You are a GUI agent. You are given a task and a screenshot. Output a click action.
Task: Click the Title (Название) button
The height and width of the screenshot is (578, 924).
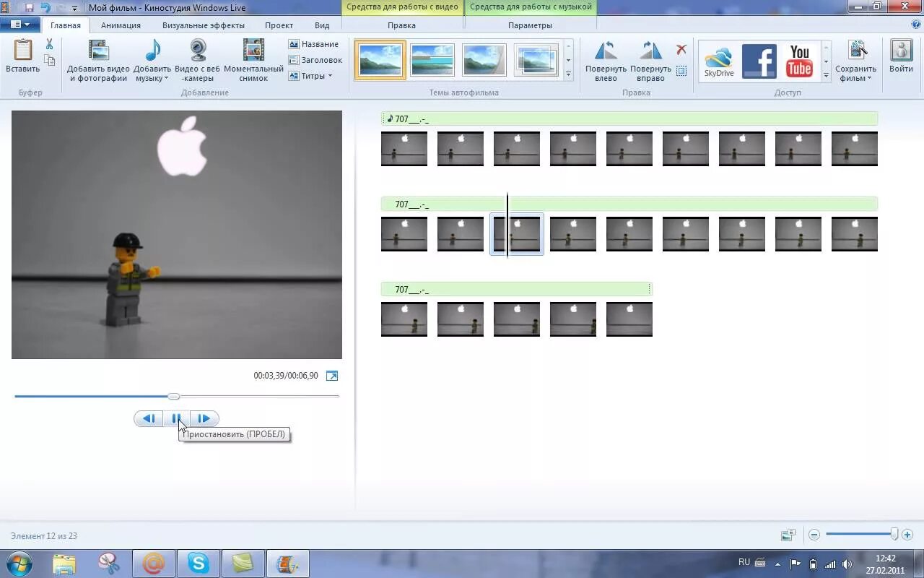tap(313, 44)
